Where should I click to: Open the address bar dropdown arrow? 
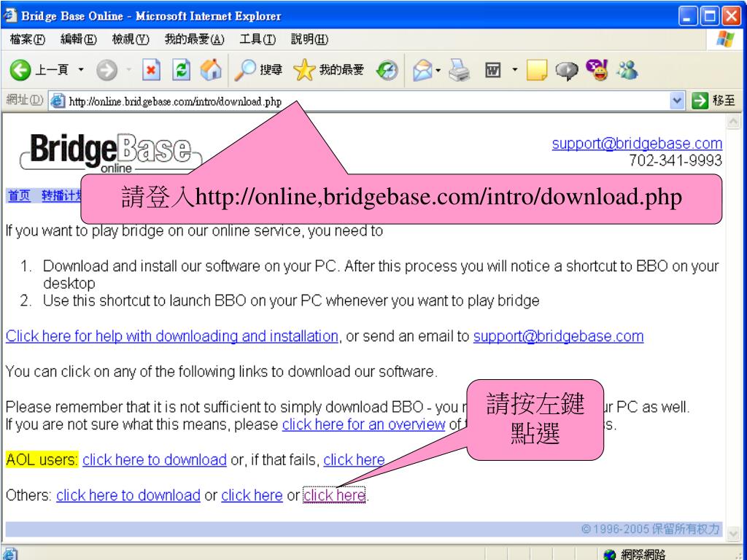(677, 99)
